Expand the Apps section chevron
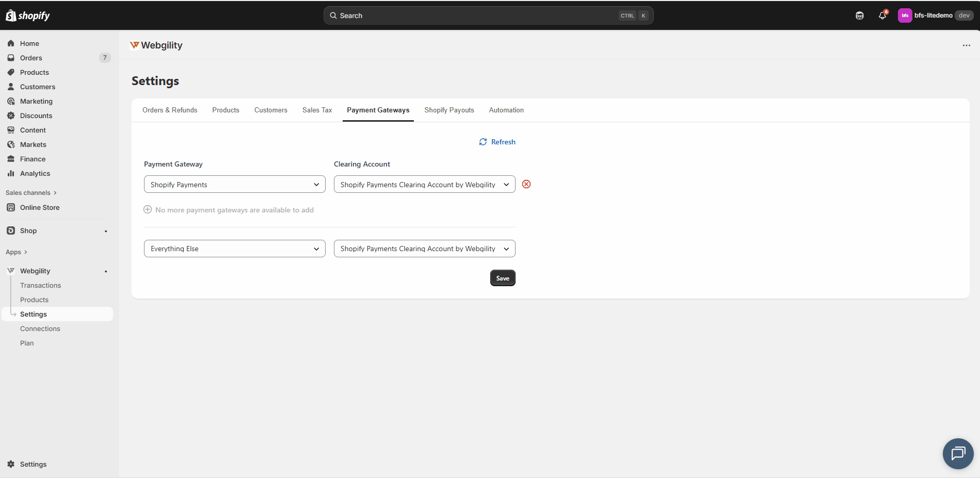 25,252
